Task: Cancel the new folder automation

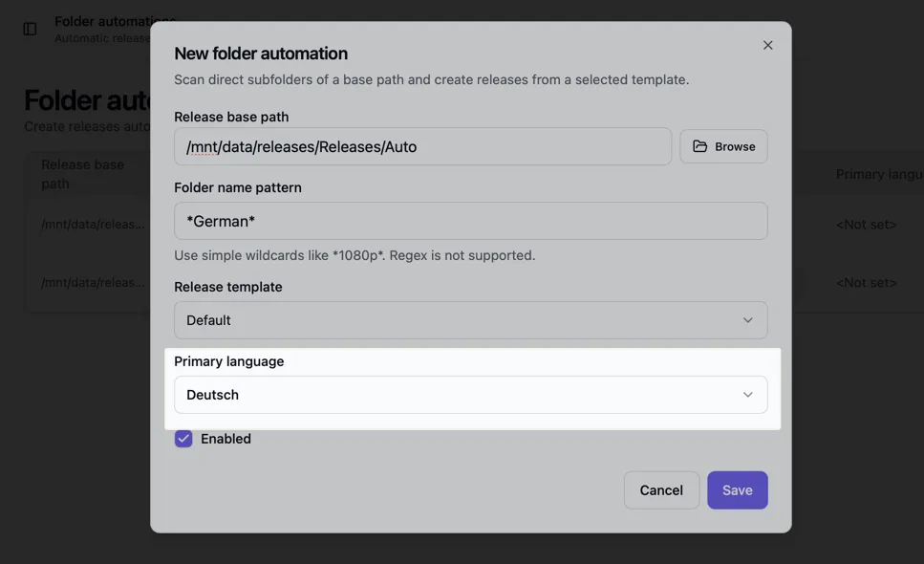Action: [661, 490]
